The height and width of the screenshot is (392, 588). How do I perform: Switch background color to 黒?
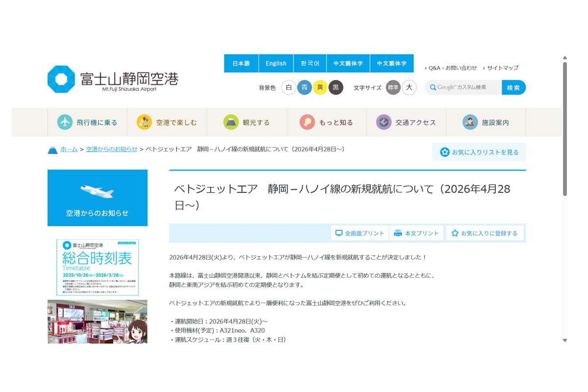point(336,87)
